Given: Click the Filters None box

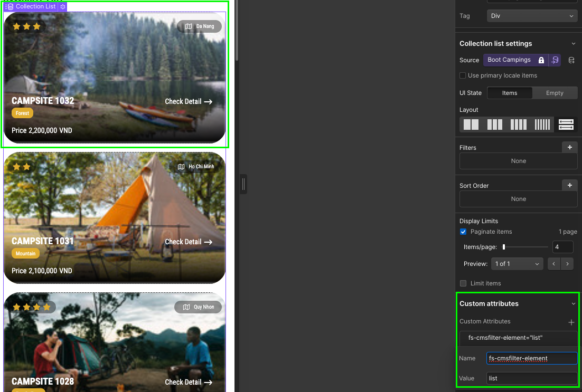Looking at the screenshot, I should point(519,161).
